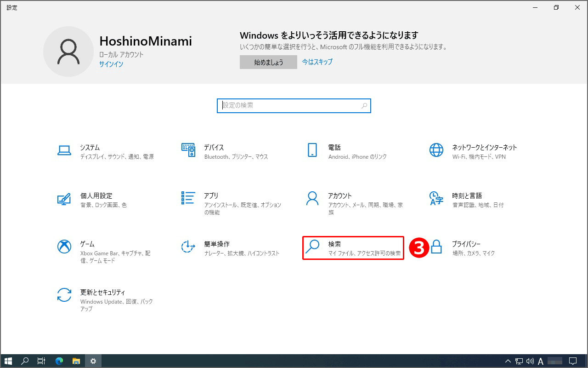This screenshot has width=588, height=368.
Task: Focus the 設定の検索 search field
Action: point(294,106)
